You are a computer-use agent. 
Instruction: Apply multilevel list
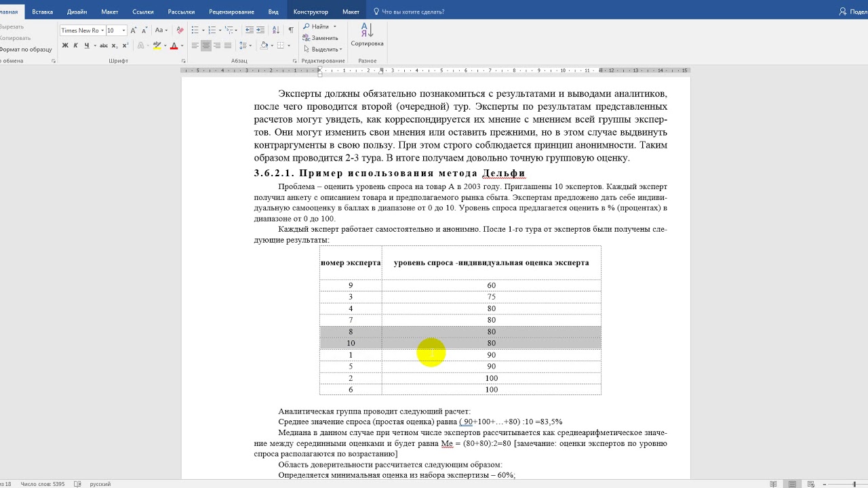coord(229,30)
